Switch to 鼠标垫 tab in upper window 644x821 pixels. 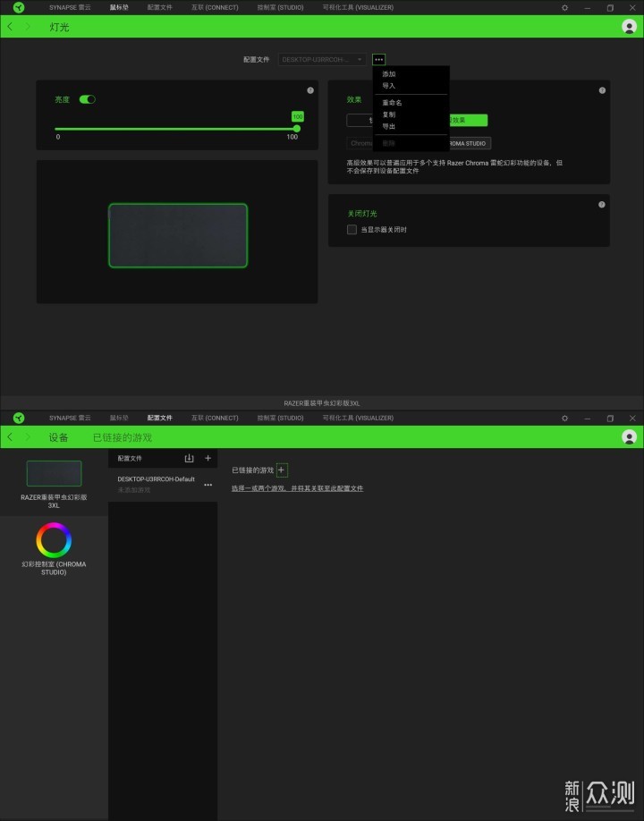pos(119,7)
